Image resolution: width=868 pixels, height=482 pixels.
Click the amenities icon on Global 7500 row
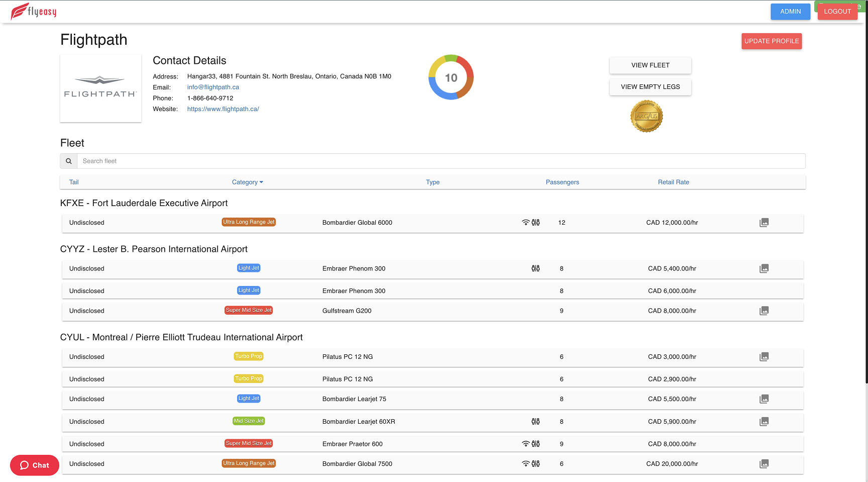tap(536, 463)
